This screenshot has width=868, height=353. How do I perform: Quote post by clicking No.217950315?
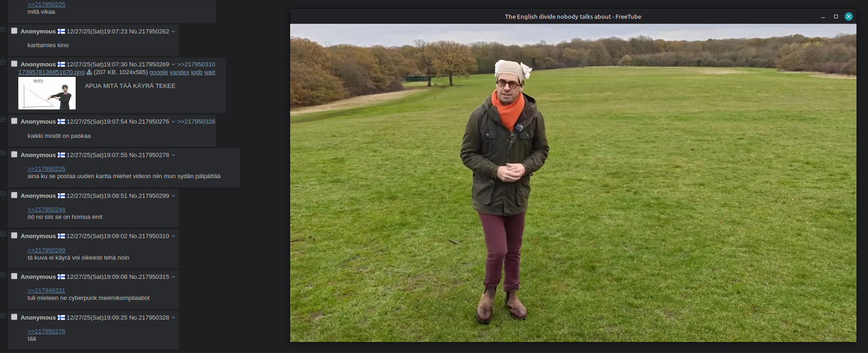point(149,277)
